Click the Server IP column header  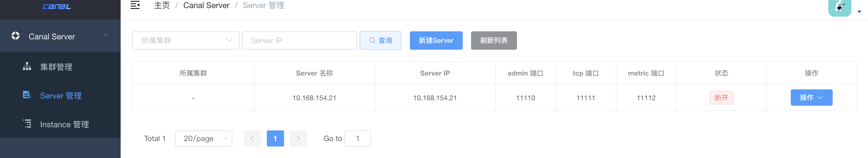coord(435,73)
